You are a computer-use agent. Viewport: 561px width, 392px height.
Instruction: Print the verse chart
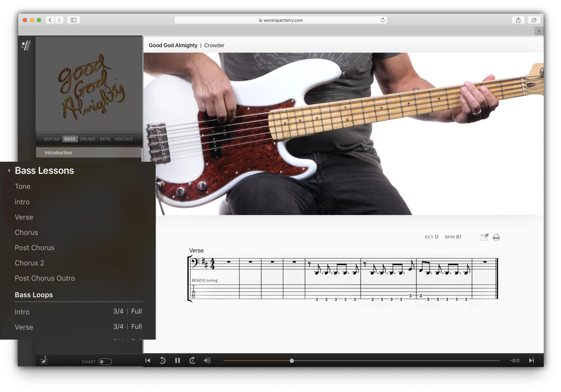pos(496,237)
